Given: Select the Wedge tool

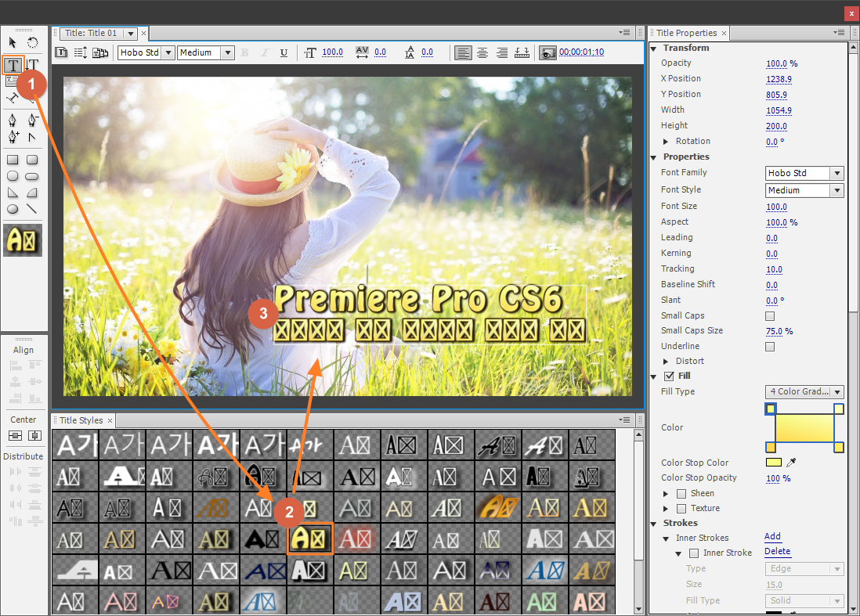Looking at the screenshot, I should coord(13,193).
